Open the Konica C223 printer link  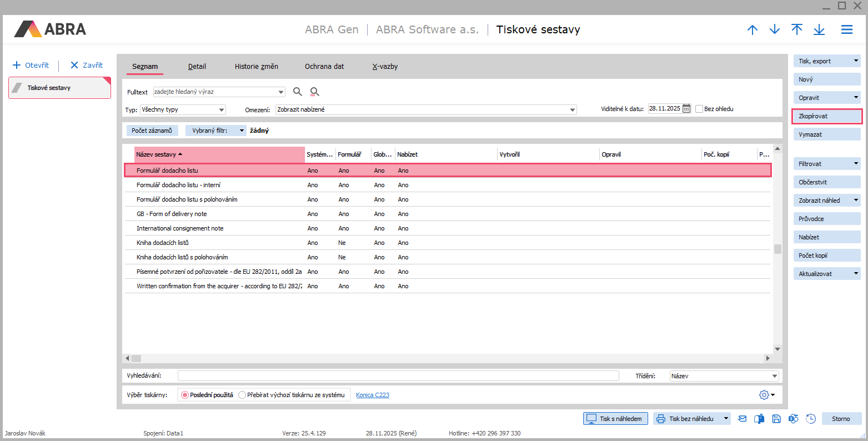373,395
